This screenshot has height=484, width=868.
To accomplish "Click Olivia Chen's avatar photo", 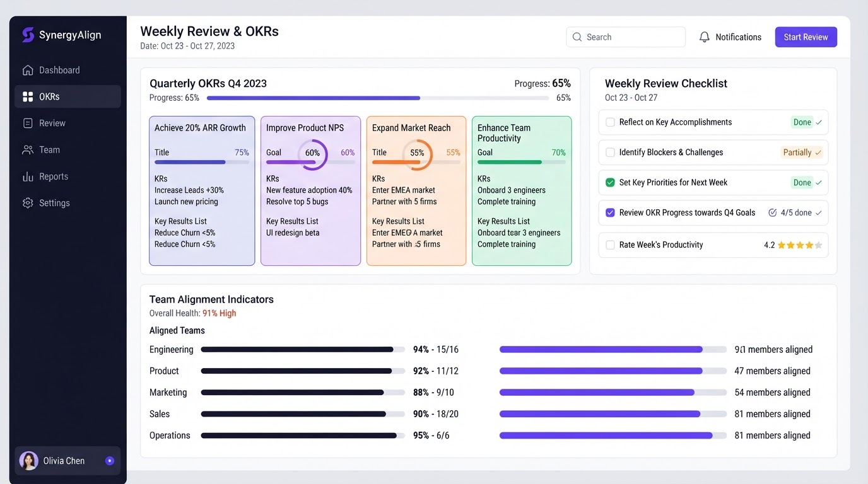I will (29, 461).
